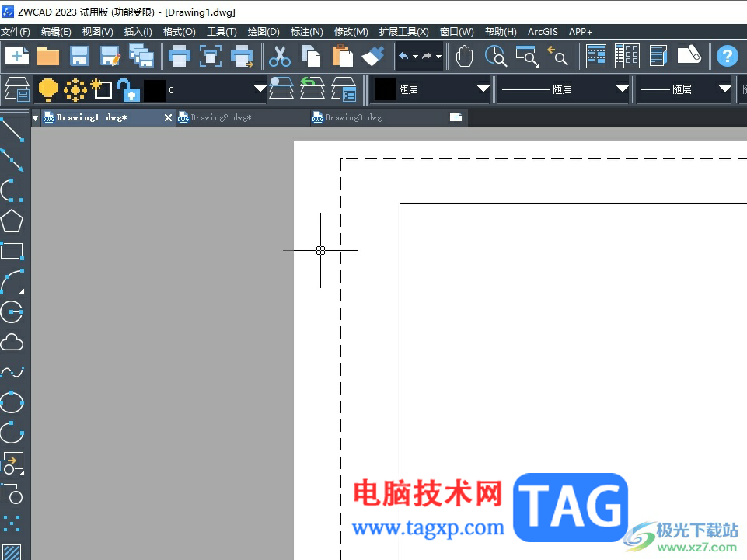Screen dimensions: 747x560
Task: Click the Save All icon
Action: [141, 56]
